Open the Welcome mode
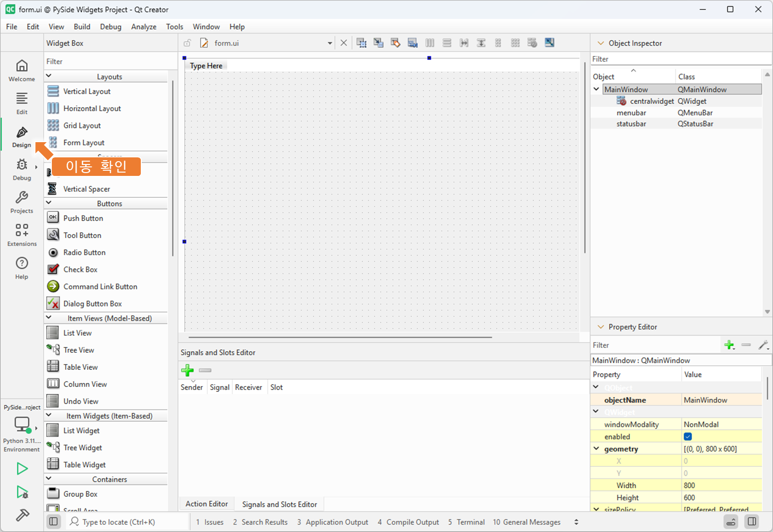773x532 pixels. tap(22, 70)
